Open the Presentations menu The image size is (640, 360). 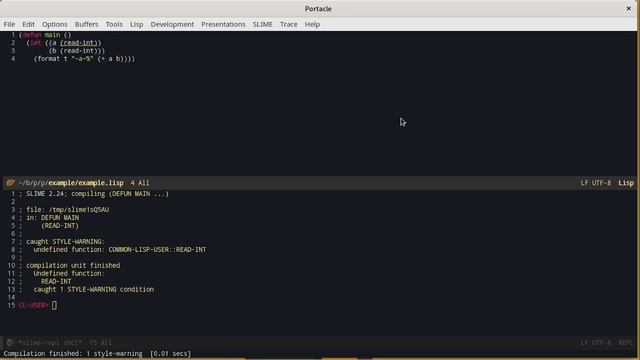point(223,24)
